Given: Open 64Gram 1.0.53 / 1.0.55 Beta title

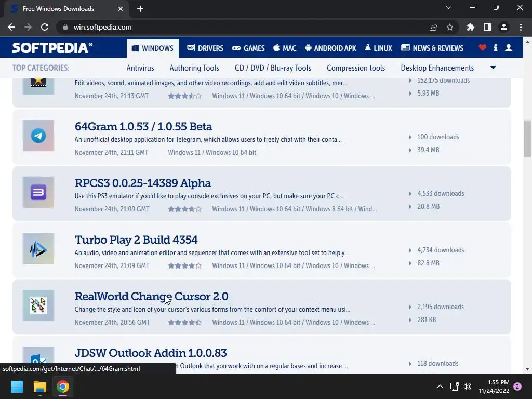Looking at the screenshot, I should [143, 127].
